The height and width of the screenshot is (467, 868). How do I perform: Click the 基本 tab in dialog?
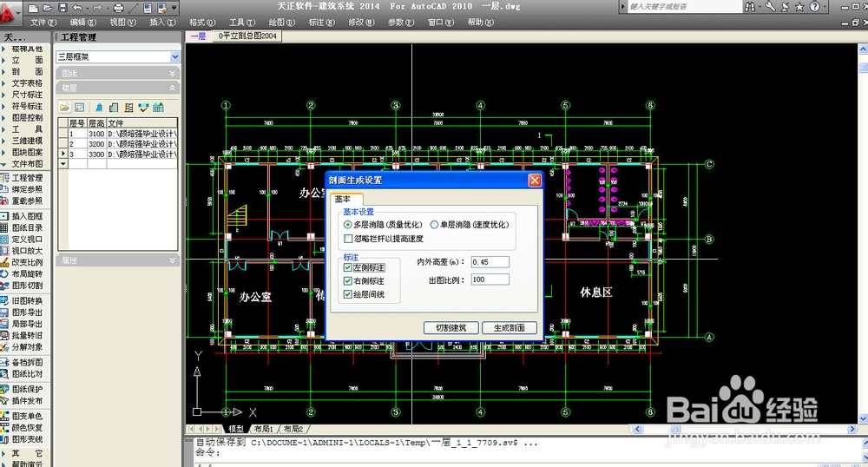coord(343,199)
